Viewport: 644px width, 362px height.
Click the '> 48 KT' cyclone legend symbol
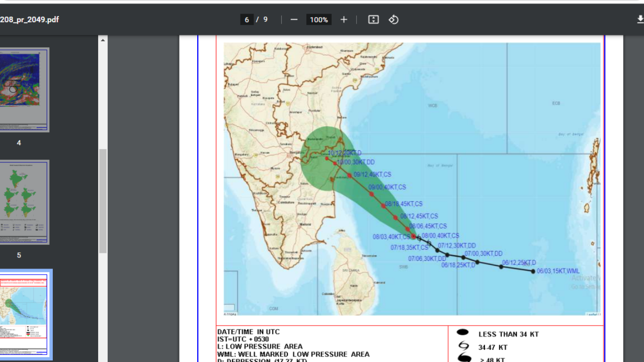[x=463, y=358]
